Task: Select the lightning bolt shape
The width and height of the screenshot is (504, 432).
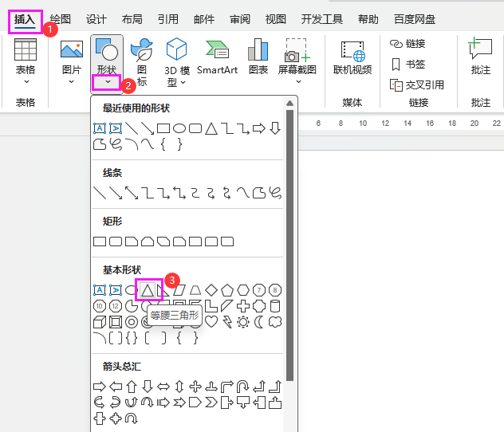Action: pos(227,322)
